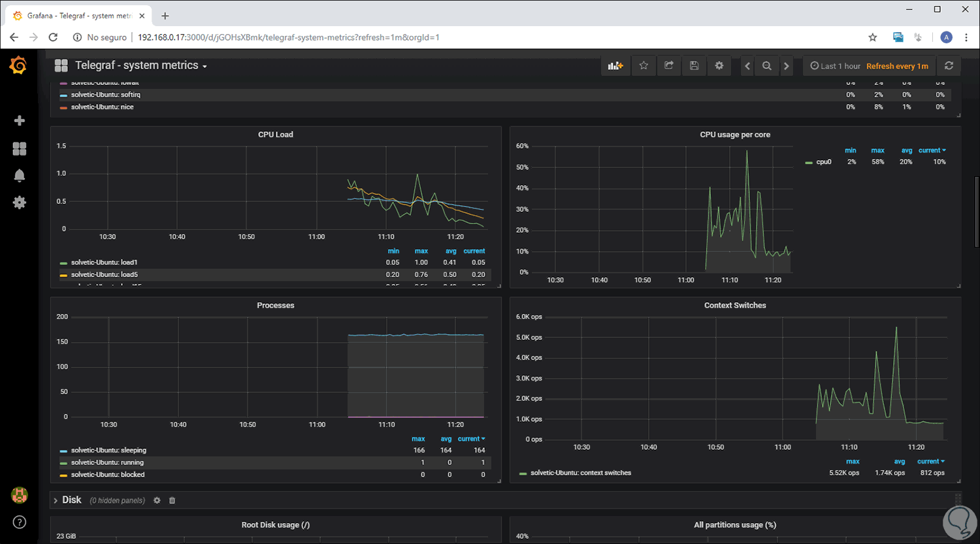Image resolution: width=980 pixels, height=544 pixels.
Task: Open the Share dashboard icon
Action: [x=668, y=65]
